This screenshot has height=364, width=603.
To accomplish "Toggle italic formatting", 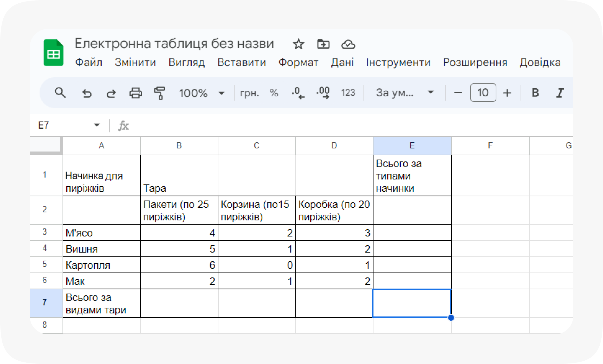I will [560, 93].
